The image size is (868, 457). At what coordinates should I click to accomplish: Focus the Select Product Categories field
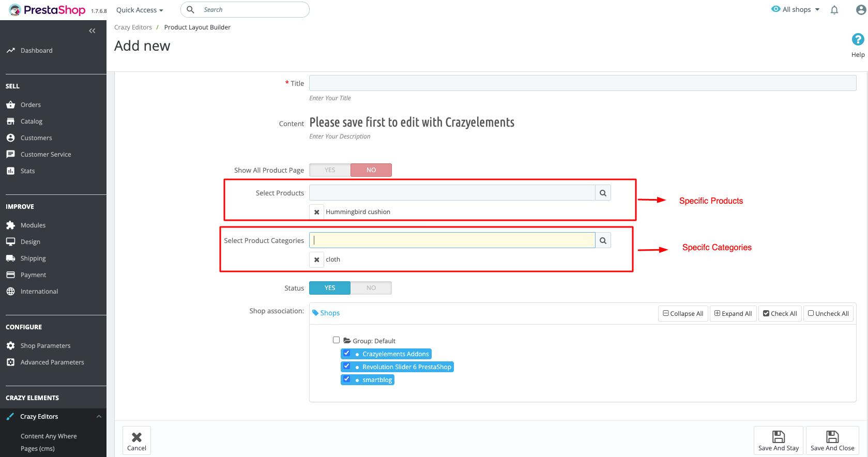452,240
